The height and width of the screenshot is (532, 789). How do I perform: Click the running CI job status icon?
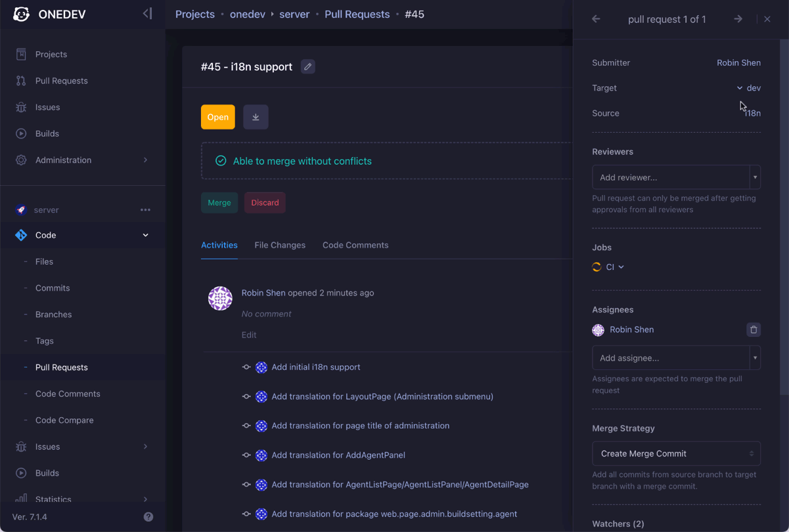(x=597, y=267)
